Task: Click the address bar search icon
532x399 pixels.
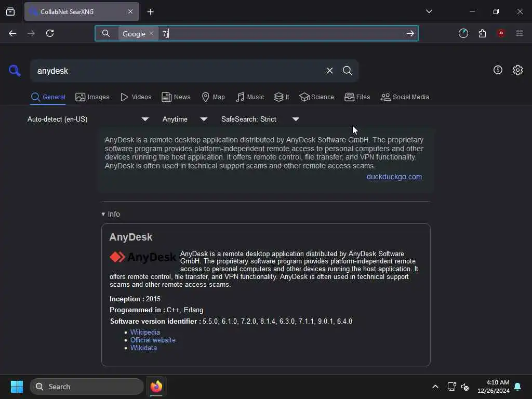Action: 106,33
